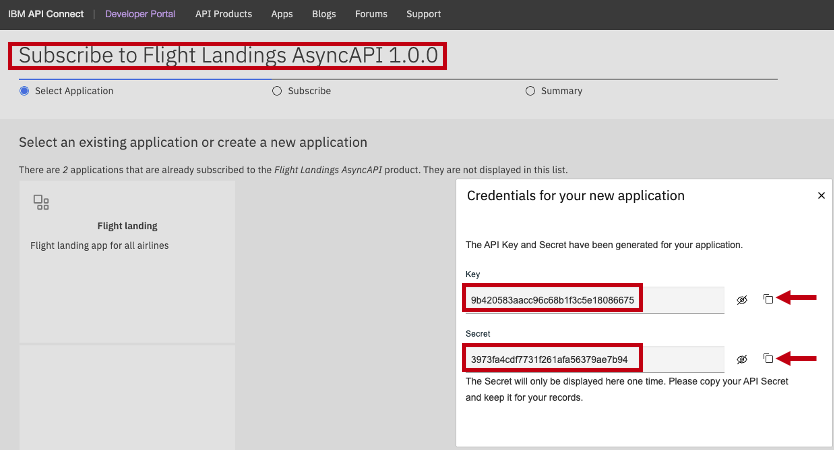Screen dimensions: 834x453
Task: Toggle visibility of the API Secret
Action: (x=742, y=358)
